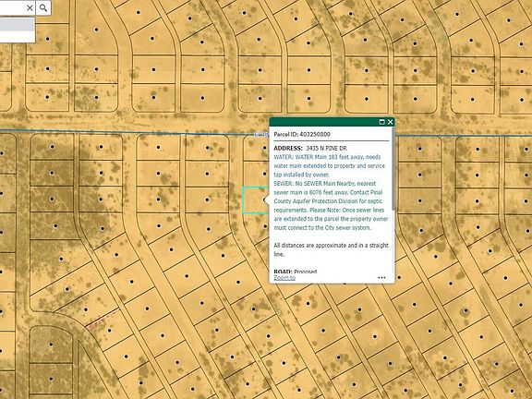Click inside the search text field
Screen dimensions: 532x399
[12, 7]
